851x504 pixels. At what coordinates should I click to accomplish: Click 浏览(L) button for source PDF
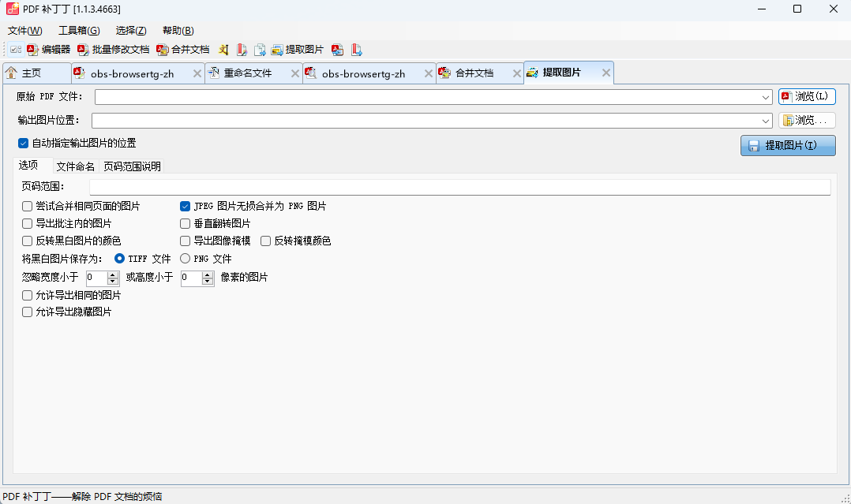(806, 97)
